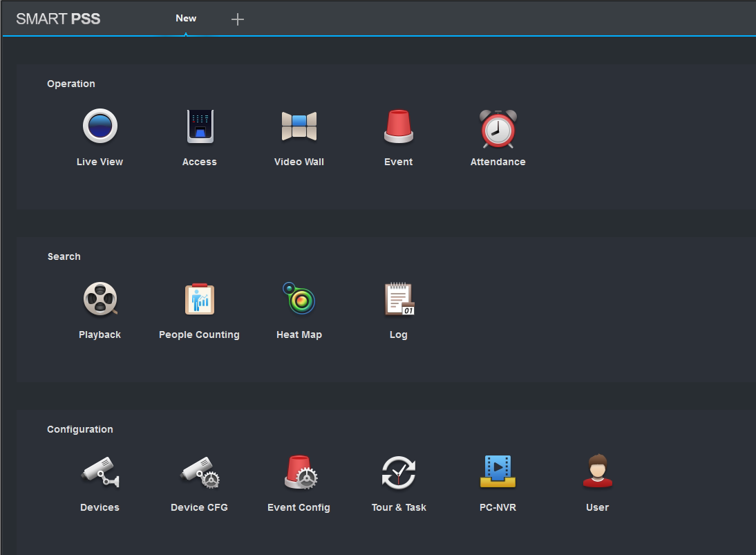Open Playback film reel icon

coord(100,300)
